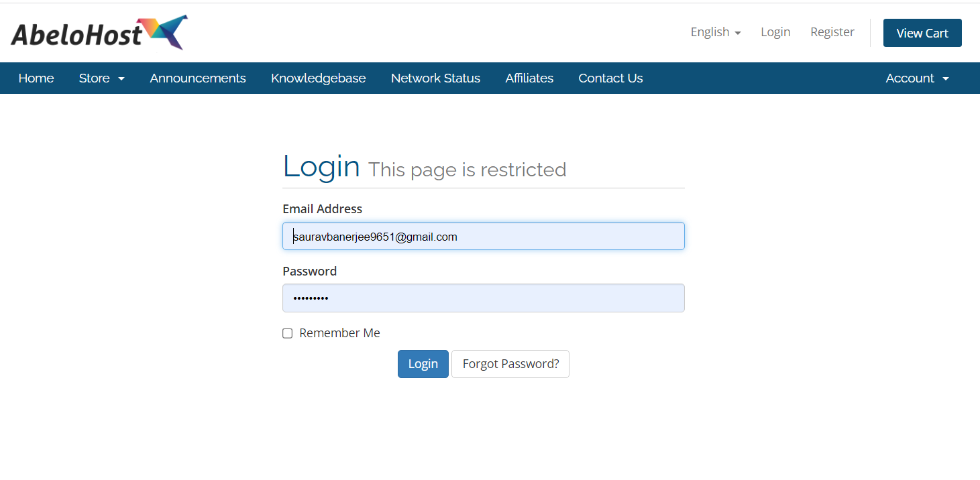This screenshot has height=480, width=980.
Task: Open the Knowledgebase nav item
Action: 318,78
